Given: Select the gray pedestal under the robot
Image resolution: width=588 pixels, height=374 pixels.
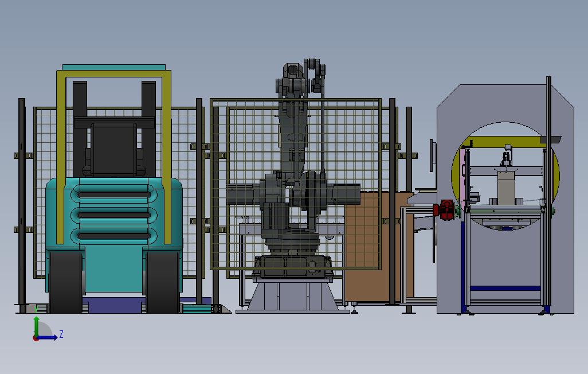Looking at the screenshot, I should pos(292,297).
